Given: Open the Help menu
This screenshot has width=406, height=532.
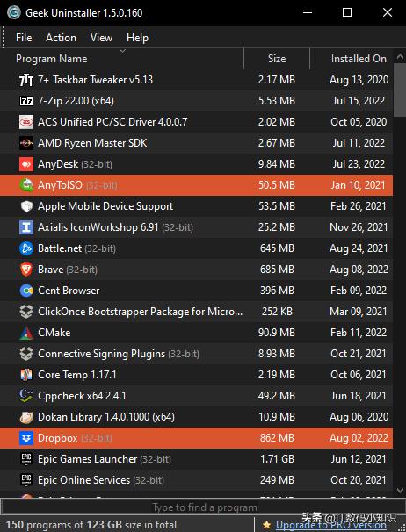Looking at the screenshot, I should [x=137, y=38].
